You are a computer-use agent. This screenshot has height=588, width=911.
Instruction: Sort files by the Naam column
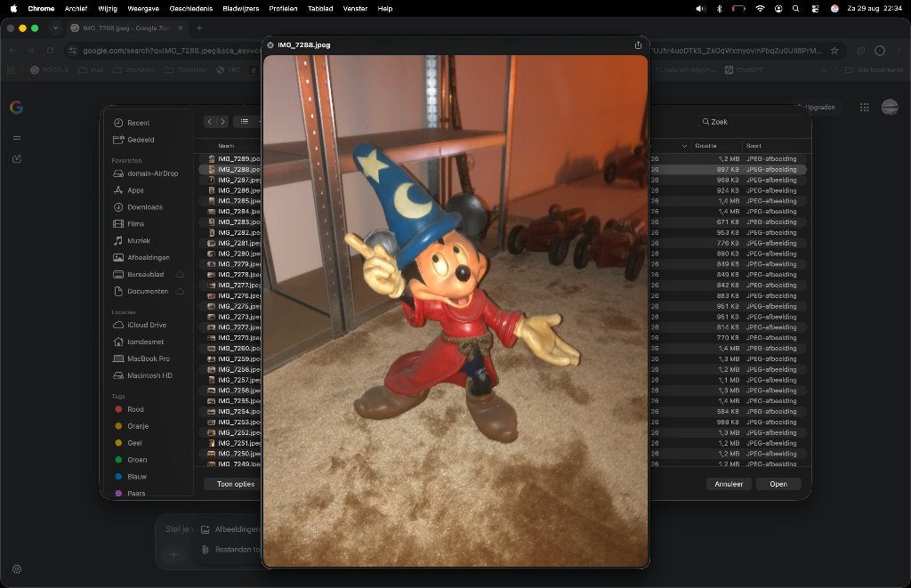click(x=226, y=146)
